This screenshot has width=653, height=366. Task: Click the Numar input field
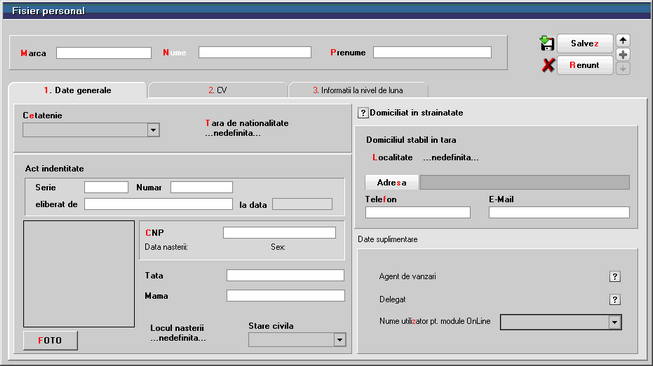pyautogui.click(x=202, y=187)
